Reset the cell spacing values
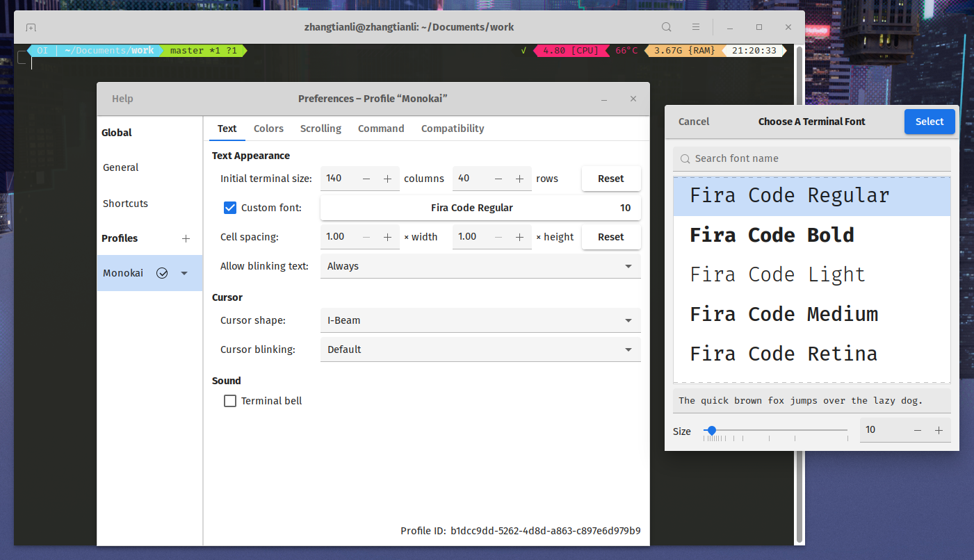This screenshot has height=560, width=974. 611,237
